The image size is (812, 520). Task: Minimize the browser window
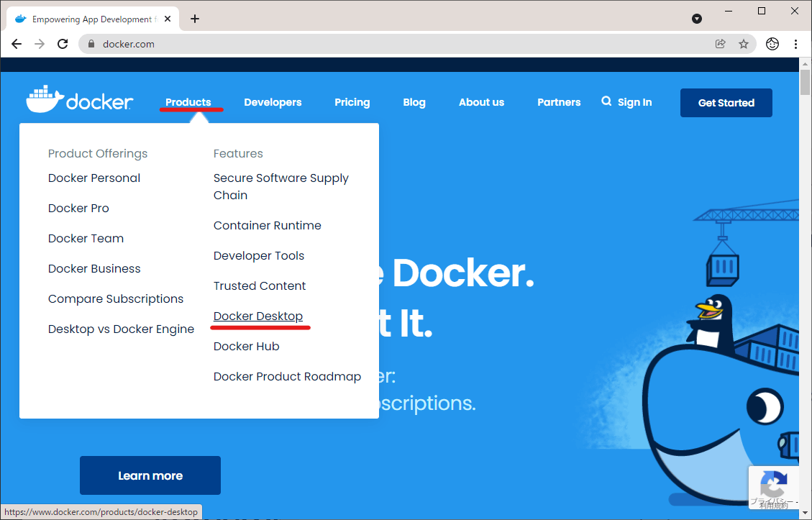click(x=729, y=11)
